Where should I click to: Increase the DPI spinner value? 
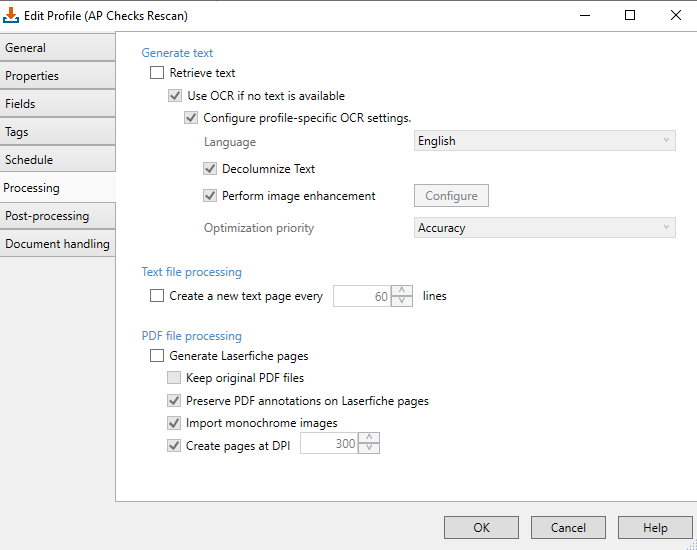(369, 438)
